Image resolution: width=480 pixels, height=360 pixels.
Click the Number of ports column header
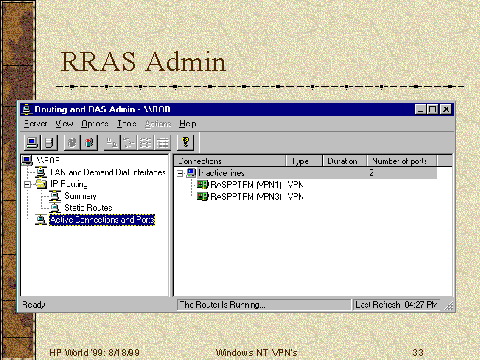click(402, 161)
